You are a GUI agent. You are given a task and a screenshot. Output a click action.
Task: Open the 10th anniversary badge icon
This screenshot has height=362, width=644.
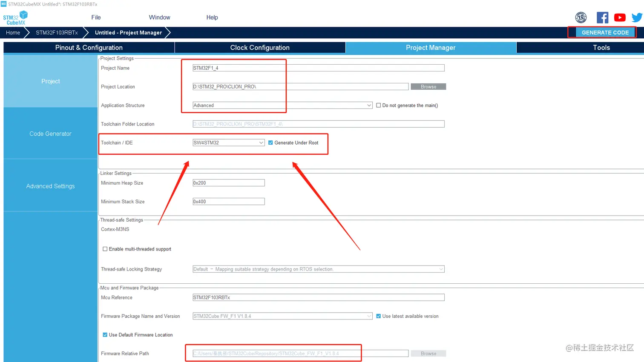pos(581,17)
